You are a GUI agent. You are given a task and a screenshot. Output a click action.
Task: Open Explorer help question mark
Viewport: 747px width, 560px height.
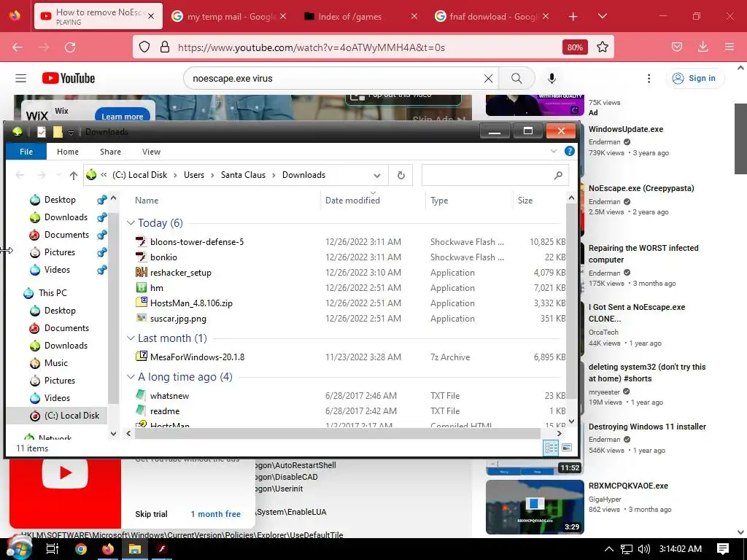[x=569, y=151]
